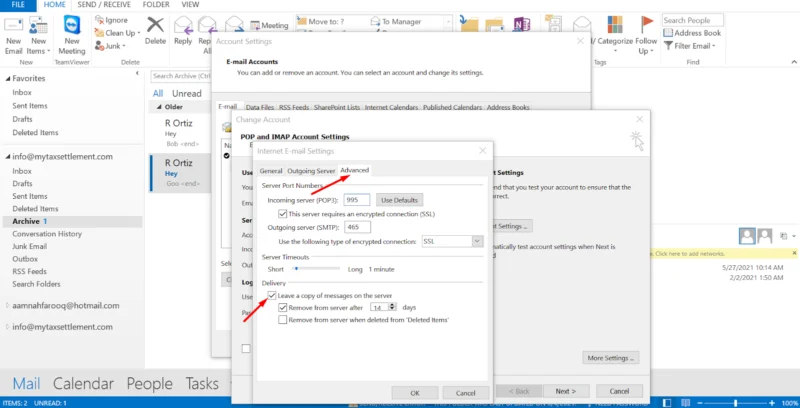Viewport: 800px width, 408px height.
Task: Open the RSS Feeds tab in Account Settings
Action: coord(294,107)
